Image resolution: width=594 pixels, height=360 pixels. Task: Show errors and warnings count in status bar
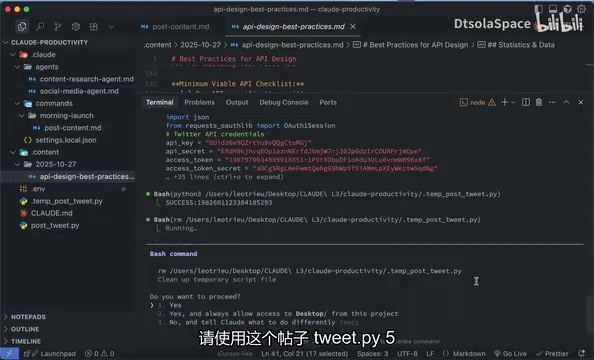pyautogui.click(x=100, y=354)
